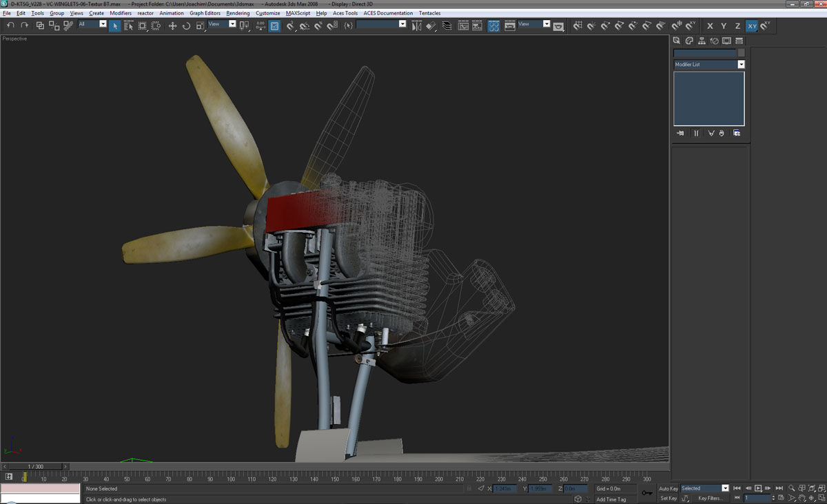Activate the Select Object arrow tool

pyautogui.click(x=115, y=25)
